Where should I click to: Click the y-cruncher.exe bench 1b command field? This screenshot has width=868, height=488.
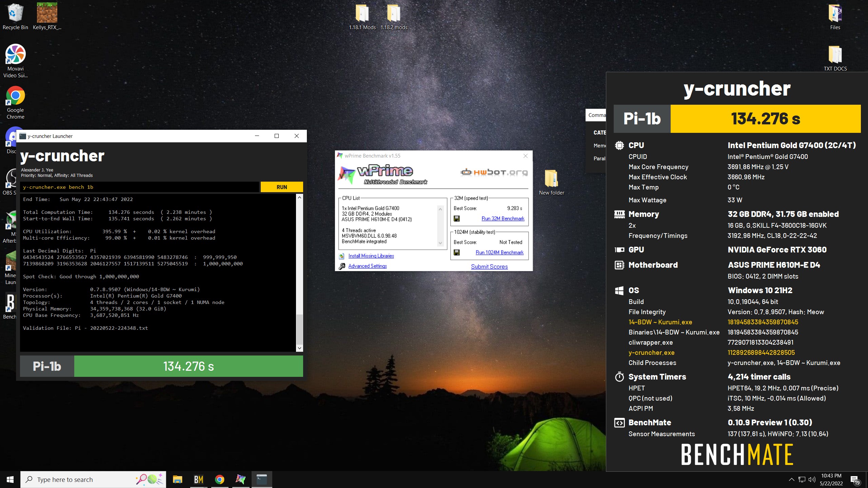pyautogui.click(x=139, y=187)
